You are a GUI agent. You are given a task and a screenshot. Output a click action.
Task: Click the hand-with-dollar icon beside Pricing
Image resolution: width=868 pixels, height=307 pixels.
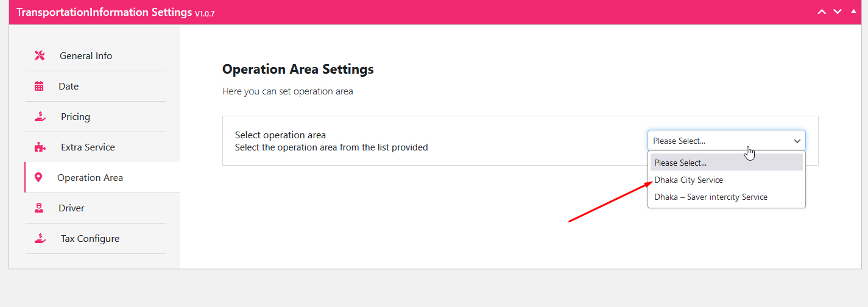pos(40,117)
